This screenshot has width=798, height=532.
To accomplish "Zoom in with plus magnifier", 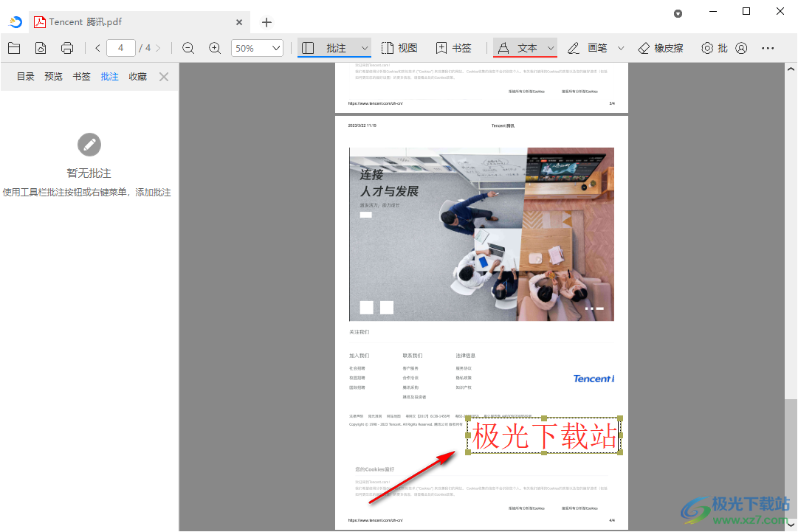I will (216, 48).
